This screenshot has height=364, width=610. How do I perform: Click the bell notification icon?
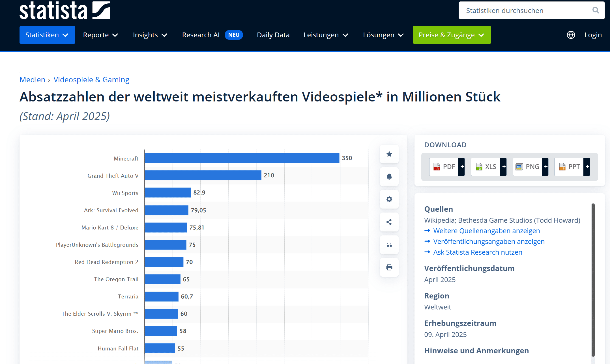389,177
